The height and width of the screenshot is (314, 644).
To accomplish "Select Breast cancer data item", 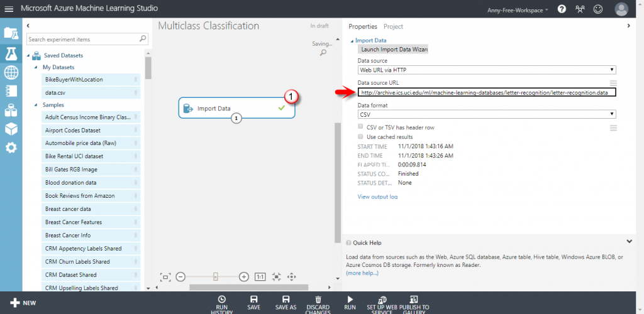I will 91,209.
